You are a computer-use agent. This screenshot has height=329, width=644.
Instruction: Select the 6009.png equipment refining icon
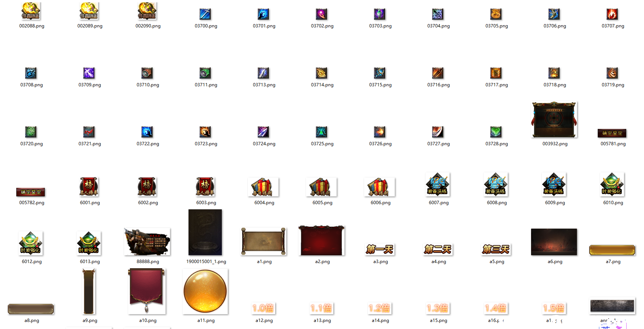(x=554, y=185)
